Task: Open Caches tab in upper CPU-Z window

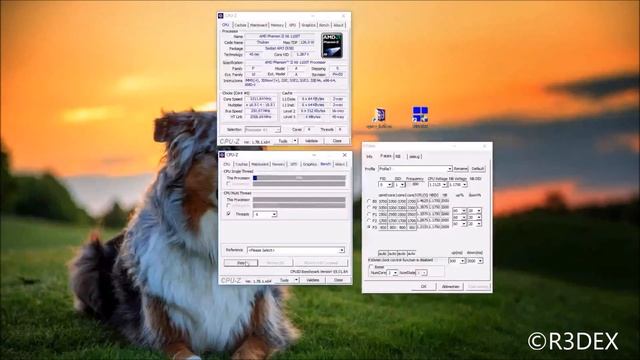Action: [x=240, y=25]
